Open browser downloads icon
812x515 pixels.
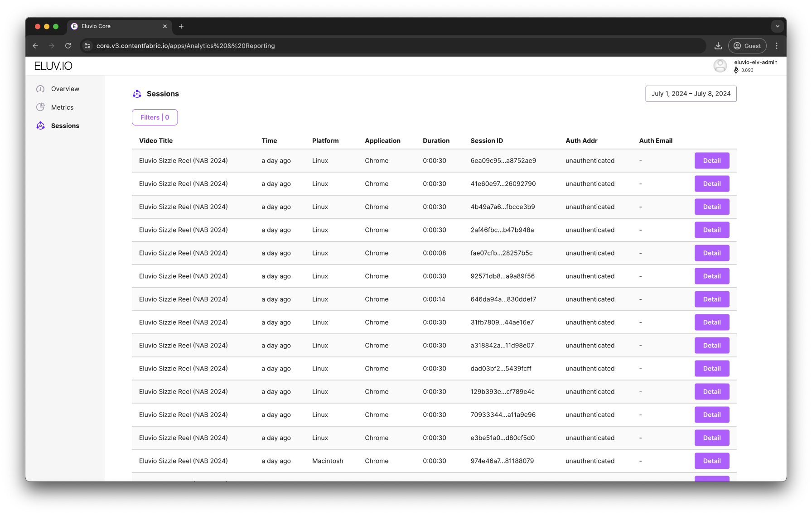click(718, 46)
